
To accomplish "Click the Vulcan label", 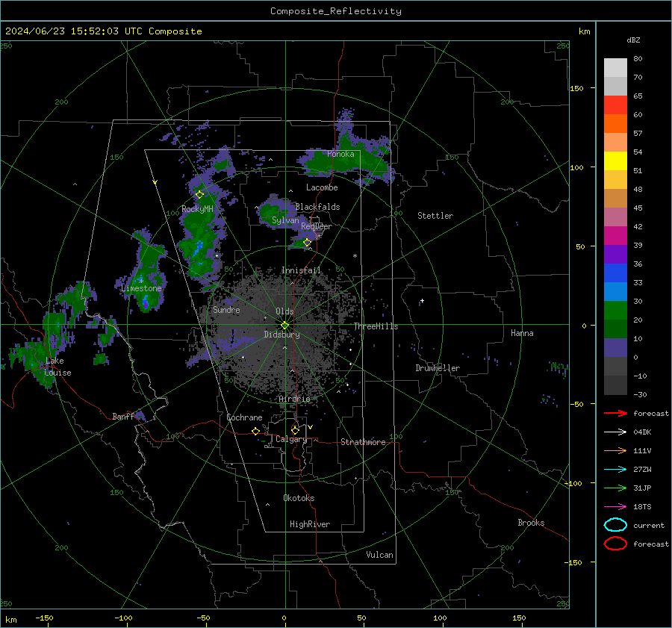I will coord(380,555).
